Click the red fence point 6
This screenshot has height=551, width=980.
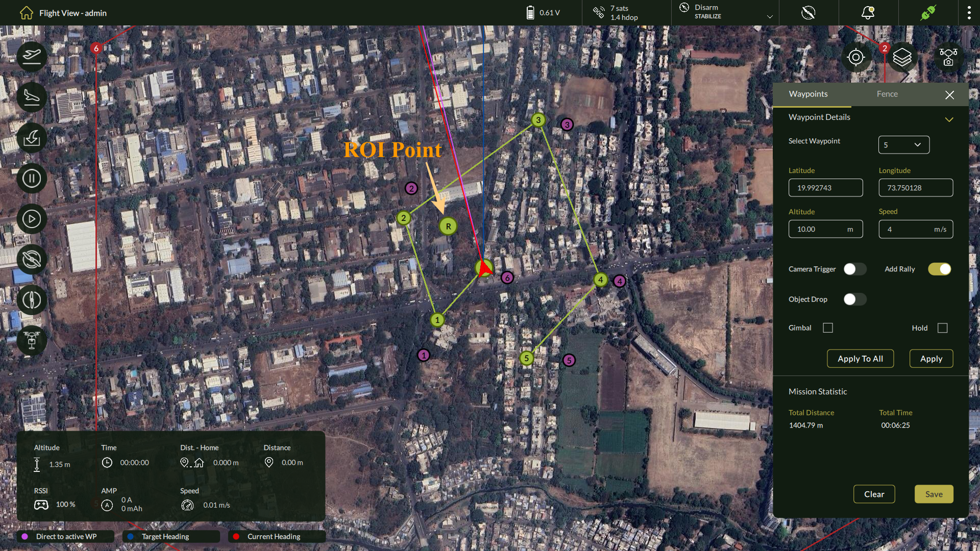pos(96,48)
